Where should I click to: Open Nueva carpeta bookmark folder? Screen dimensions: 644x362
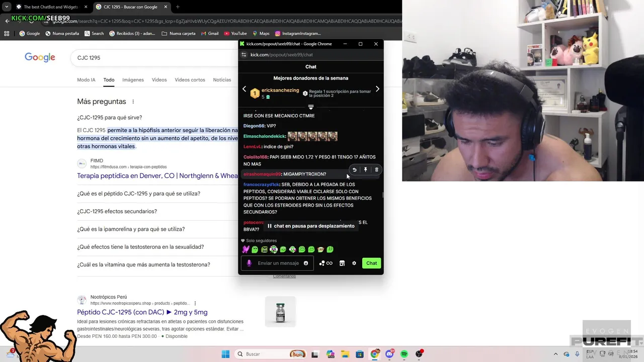coord(179,33)
